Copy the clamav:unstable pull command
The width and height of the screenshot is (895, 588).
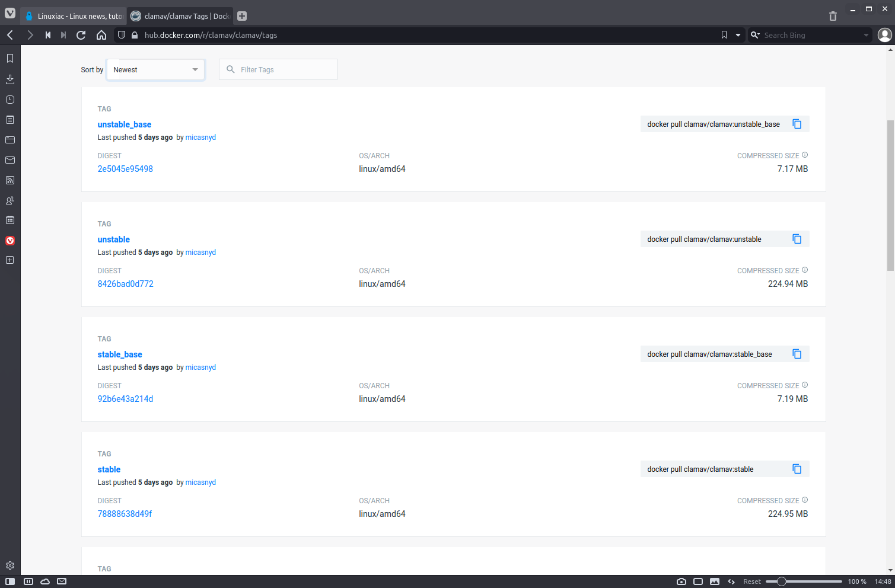click(x=797, y=239)
